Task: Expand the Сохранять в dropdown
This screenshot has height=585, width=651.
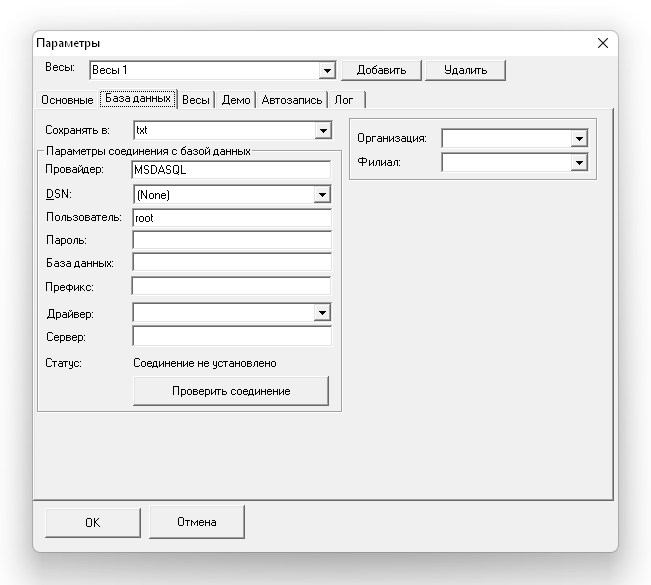Action: click(322, 130)
